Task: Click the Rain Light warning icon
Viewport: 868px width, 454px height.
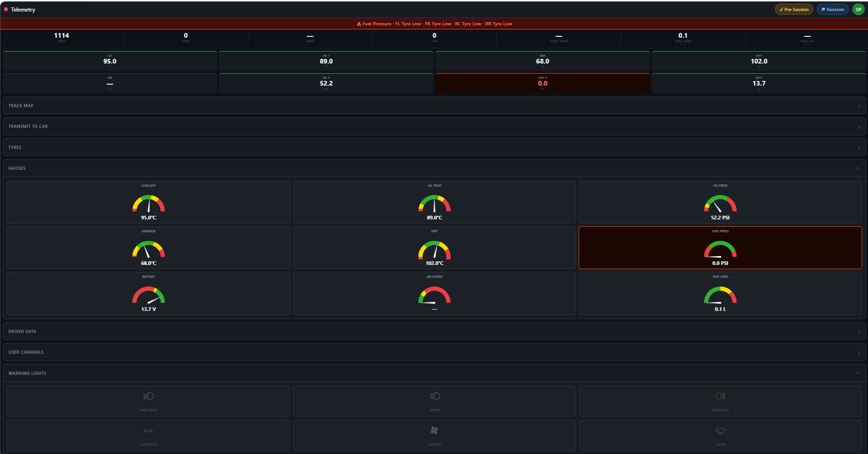Action: click(x=720, y=396)
